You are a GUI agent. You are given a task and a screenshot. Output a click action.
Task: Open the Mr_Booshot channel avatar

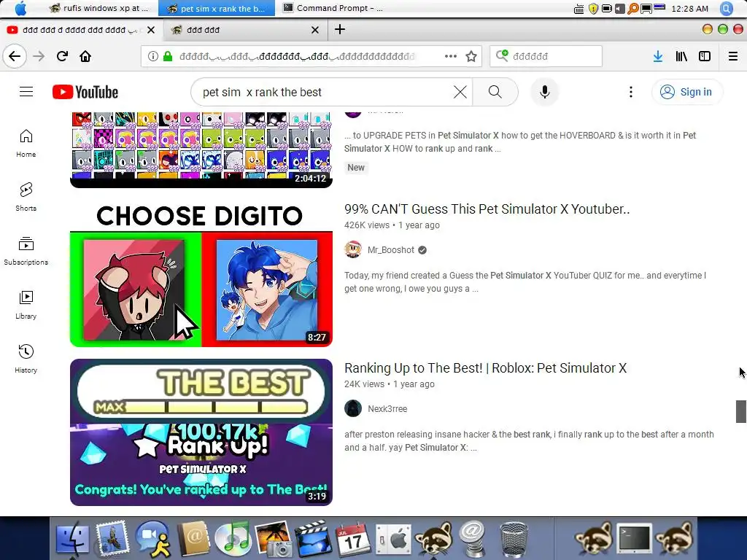tap(353, 249)
